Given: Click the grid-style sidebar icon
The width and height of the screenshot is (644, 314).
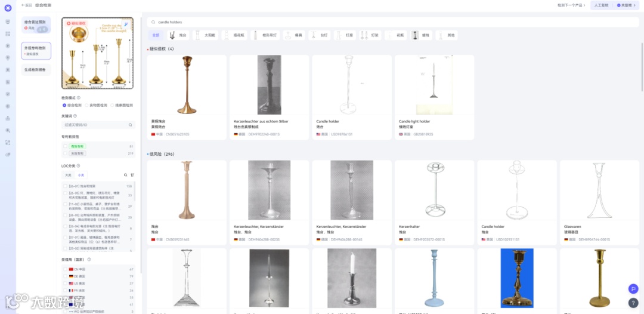Looking at the screenshot, I should (8, 33).
